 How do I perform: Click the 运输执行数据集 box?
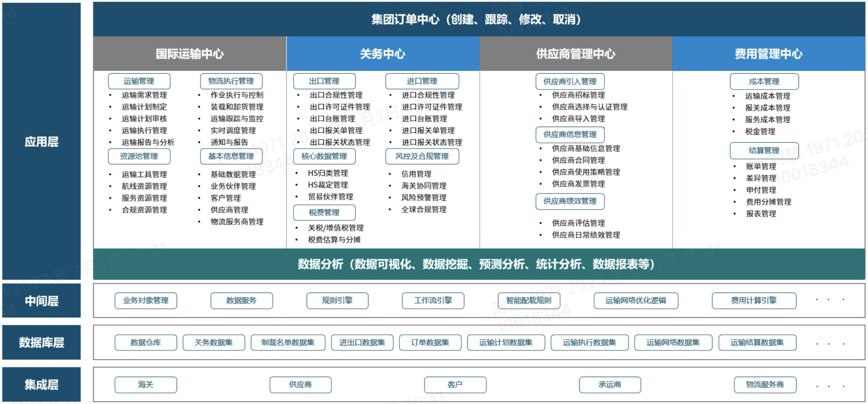tap(590, 343)
